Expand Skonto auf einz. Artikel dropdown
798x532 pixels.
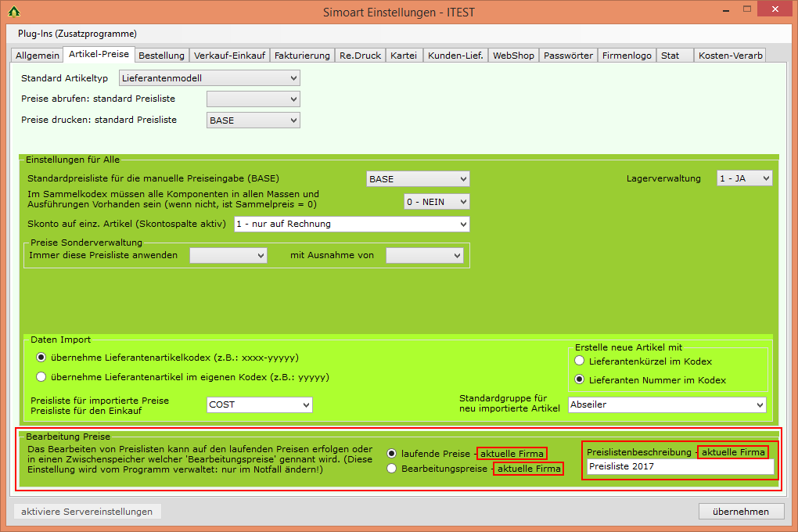pos(352,224)
